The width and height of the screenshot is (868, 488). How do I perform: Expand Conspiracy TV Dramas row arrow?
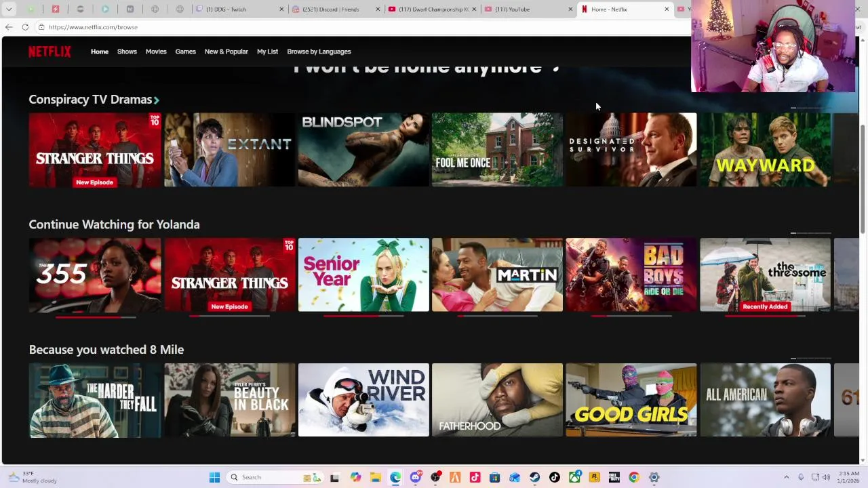coord(157,100)
